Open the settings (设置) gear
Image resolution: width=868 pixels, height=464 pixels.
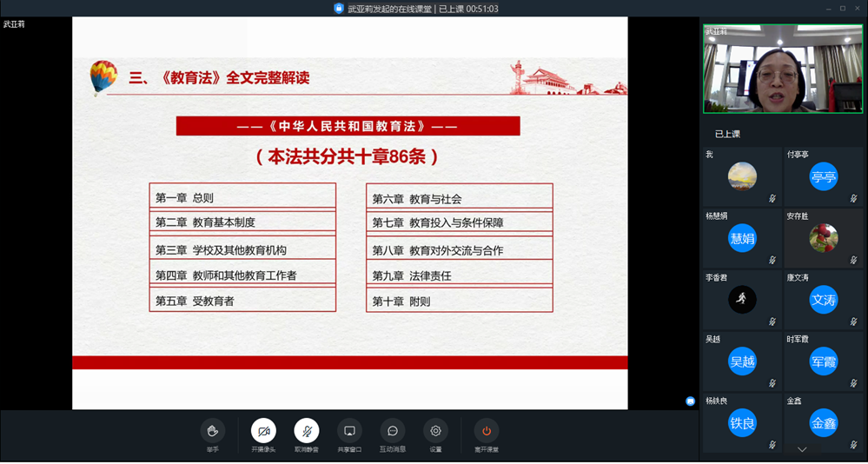tap(435, 431)
